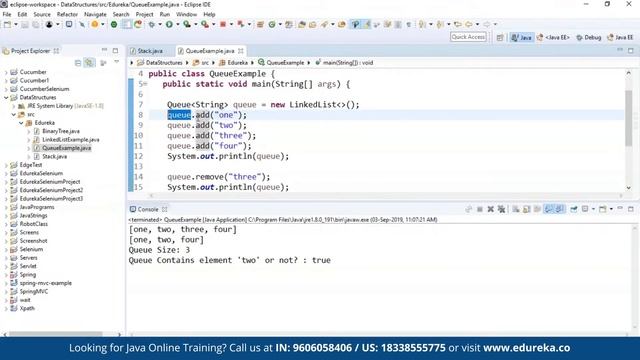
Task: Click the Debug bug toolbar icon
Action: (151, 24)
